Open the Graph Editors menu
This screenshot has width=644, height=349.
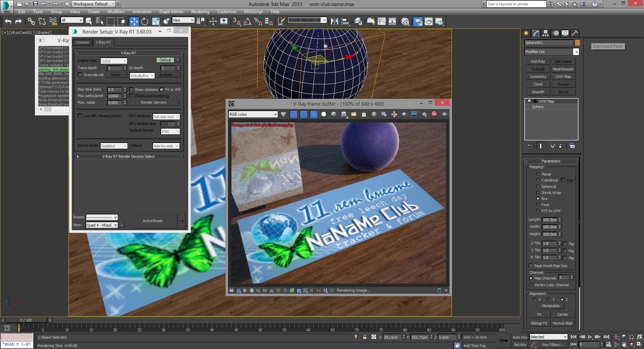pos(171,11)
